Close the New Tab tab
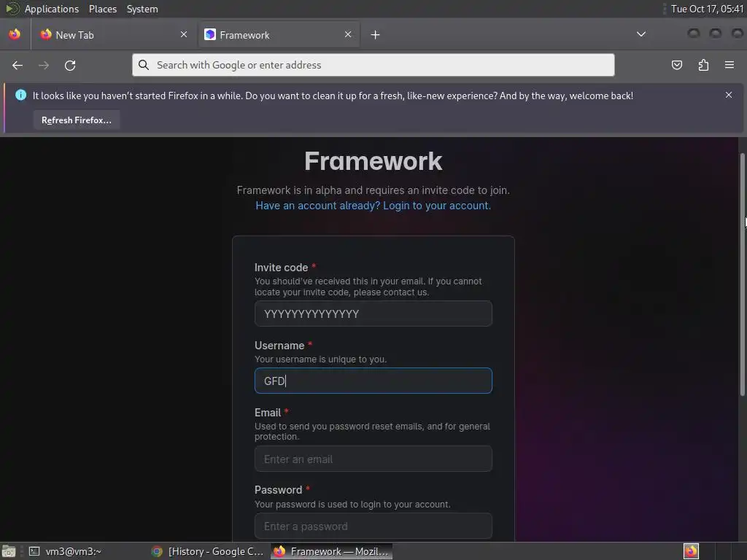Image resolution: width=747 pixels, height=560 pixels. 184,34
